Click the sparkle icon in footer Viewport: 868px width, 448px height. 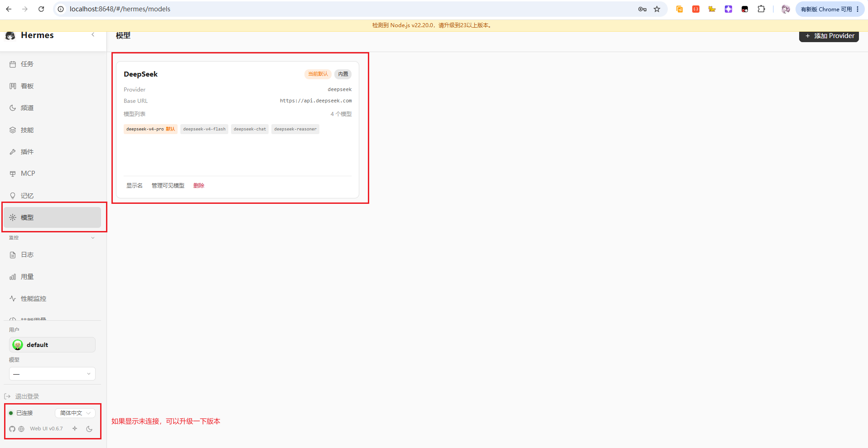coord(75,429)
